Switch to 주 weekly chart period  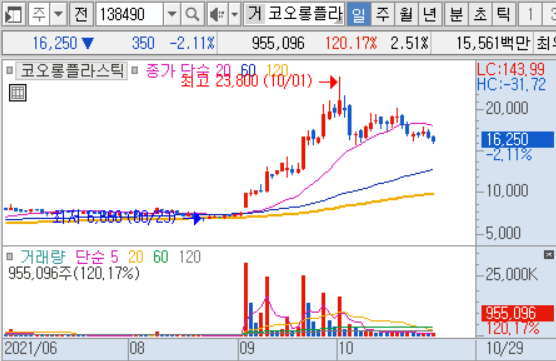tap(382, 14)
